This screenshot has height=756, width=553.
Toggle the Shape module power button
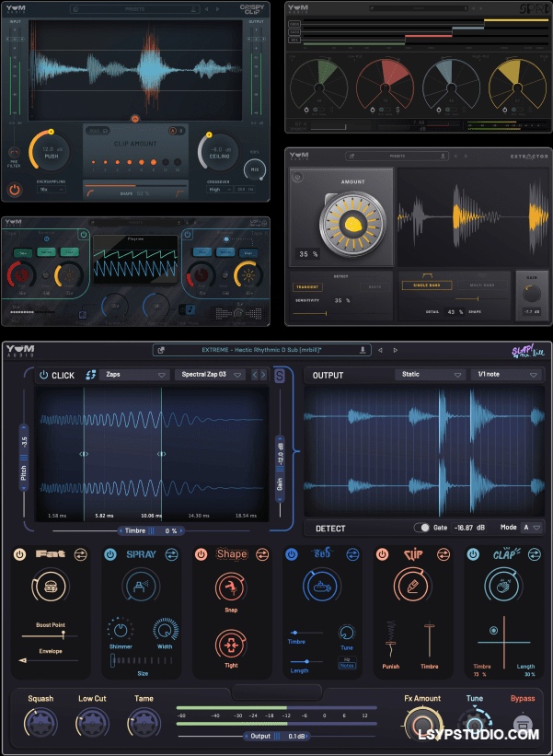[201, 554]
